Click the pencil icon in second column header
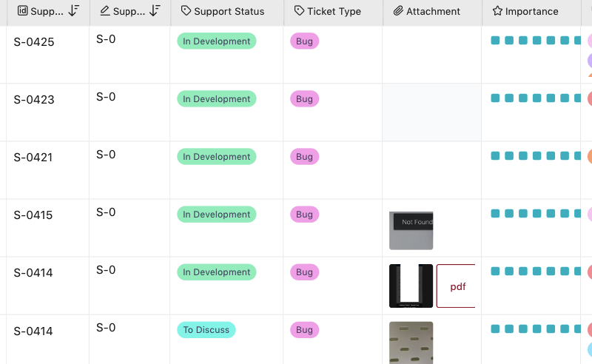The height and width of the screenshot is (364, 592). [105, 11]
